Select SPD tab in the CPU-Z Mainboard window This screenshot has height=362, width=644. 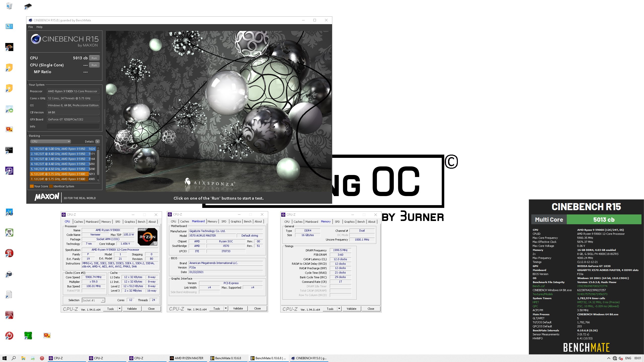point(224,221)
